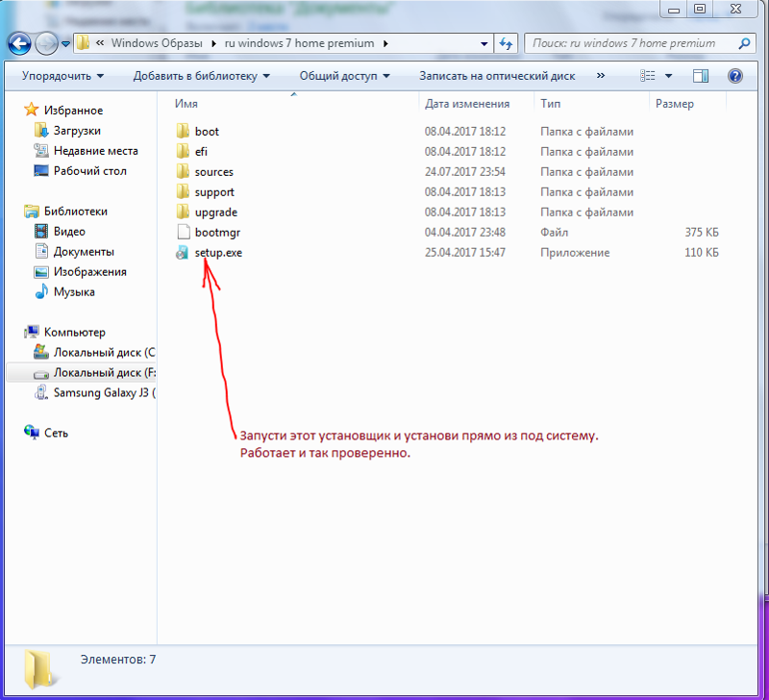
Task: Sort by the "Тип" column header
Action: [550, 104]
